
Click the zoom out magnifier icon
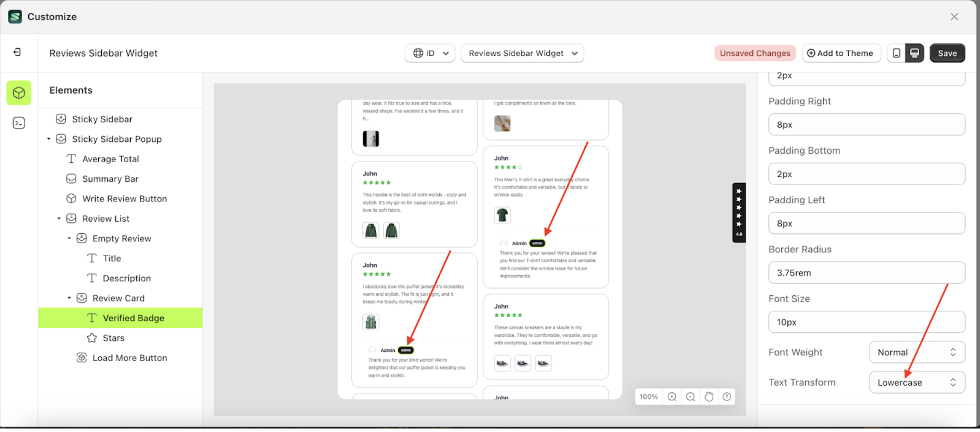tap(690, 397)
